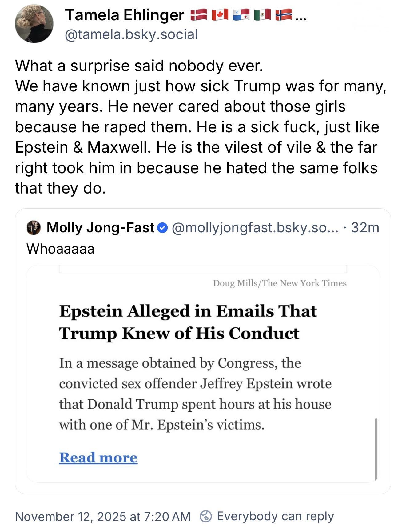Click the globe reply-settings icon
The width and height of the screenshot is (406, 532).
pyautogui.click(x=205, y=517)
